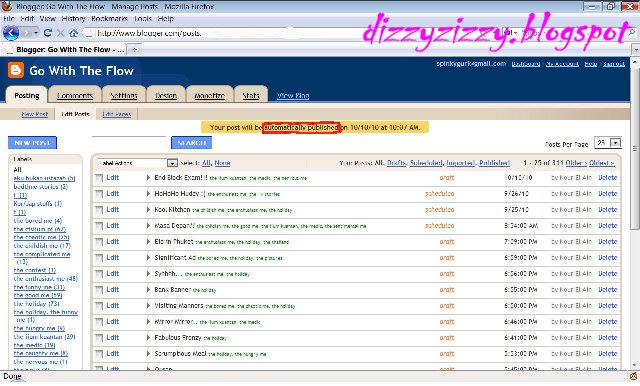Tick checkbox for Significant Ad post

coord(99,258)
